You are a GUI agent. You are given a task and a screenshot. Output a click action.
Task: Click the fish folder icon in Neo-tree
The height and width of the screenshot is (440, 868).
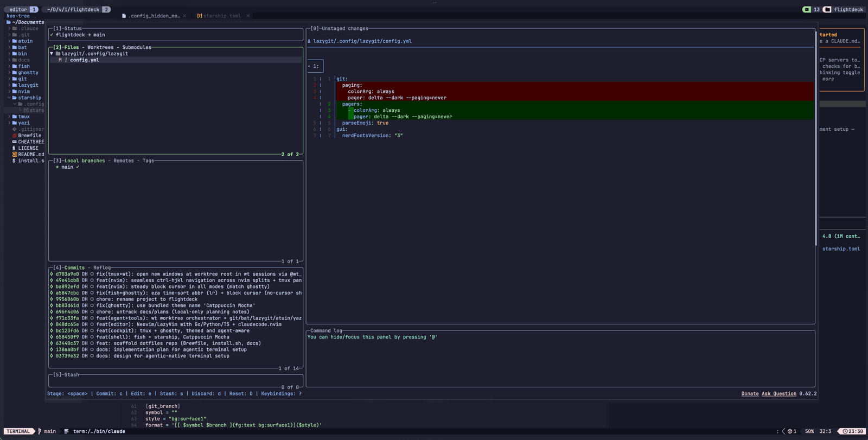point(15,66)
